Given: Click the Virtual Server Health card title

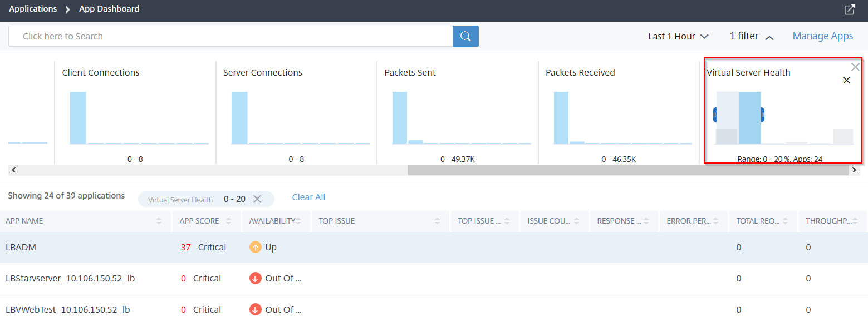Looking at the screenshot, I should click(x=748, y=73).
